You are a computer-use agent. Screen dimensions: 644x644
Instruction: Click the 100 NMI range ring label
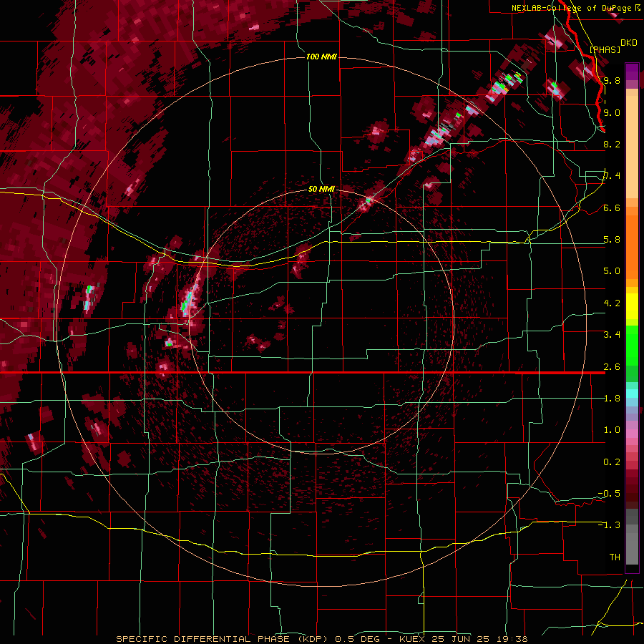(321, 57)
